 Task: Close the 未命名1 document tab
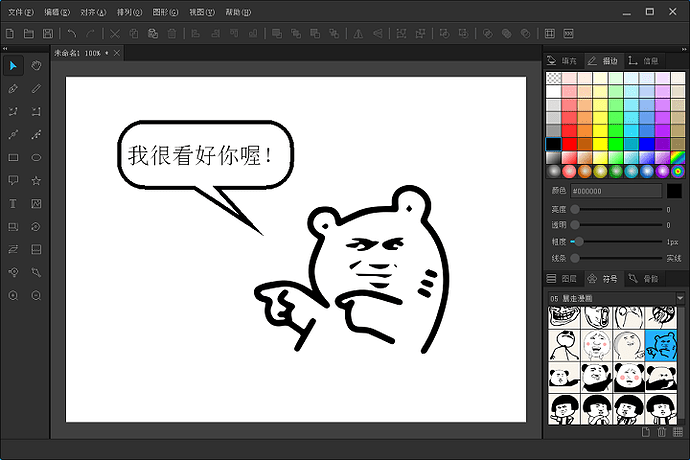(x=117, y=53)
